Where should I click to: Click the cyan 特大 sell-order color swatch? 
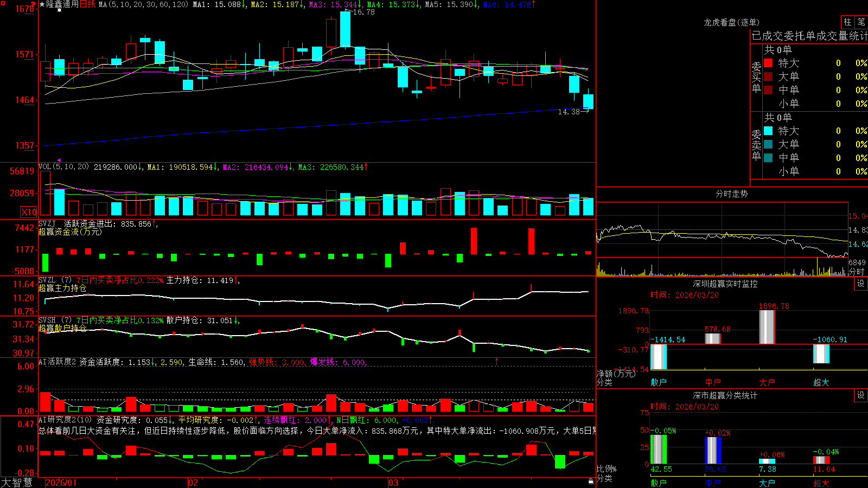tap(768, 131)
